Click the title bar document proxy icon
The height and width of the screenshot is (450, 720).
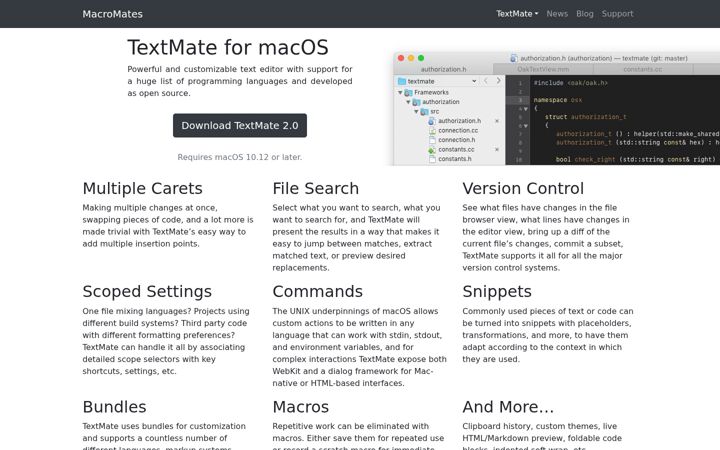click(x=514, y=58)
